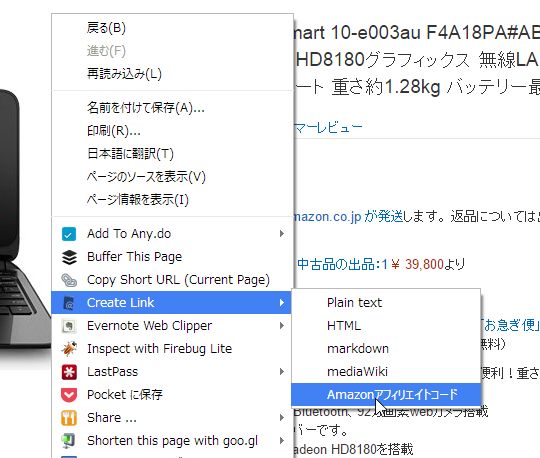Click the Buffer stacked layers icon
The height and width of the screenshot is (458, 540).
tap(69, 257)
